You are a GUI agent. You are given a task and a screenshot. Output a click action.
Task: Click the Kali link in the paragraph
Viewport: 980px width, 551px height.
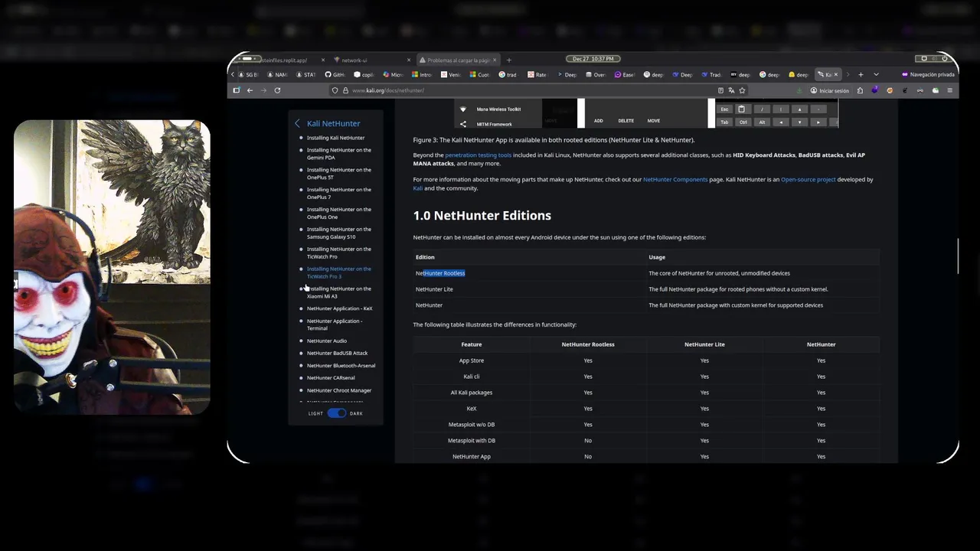[x=418, y=188]
